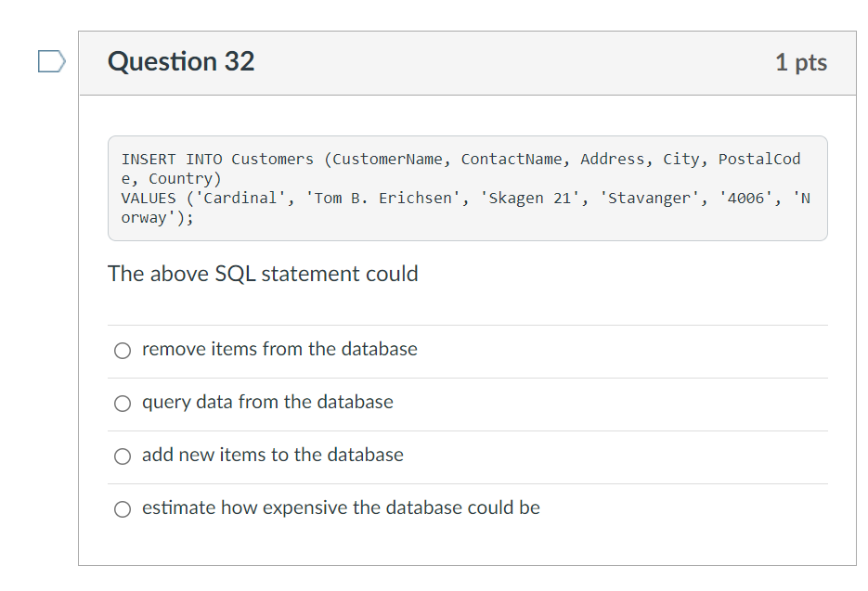Click the Customers table name in the code

pos(273,160)
